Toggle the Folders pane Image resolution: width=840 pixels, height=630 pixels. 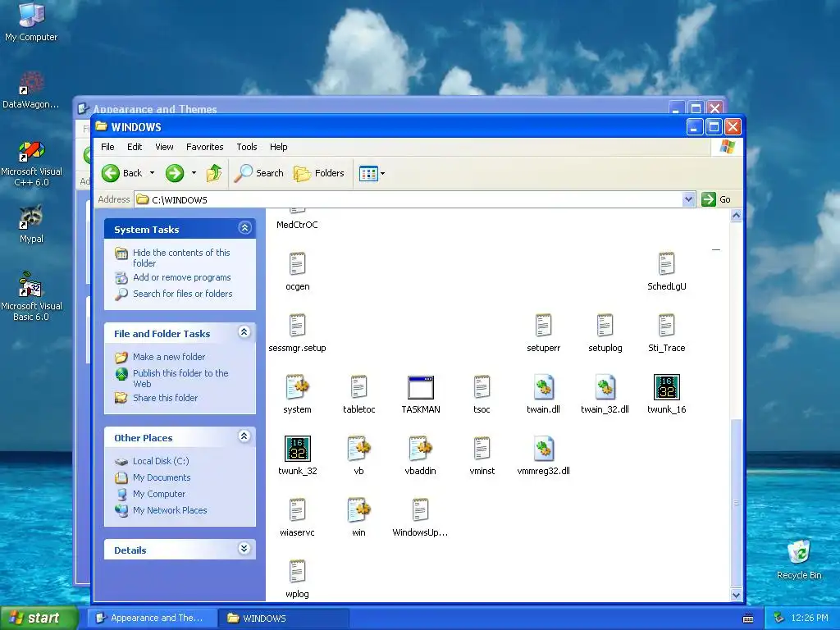point(319,173)
